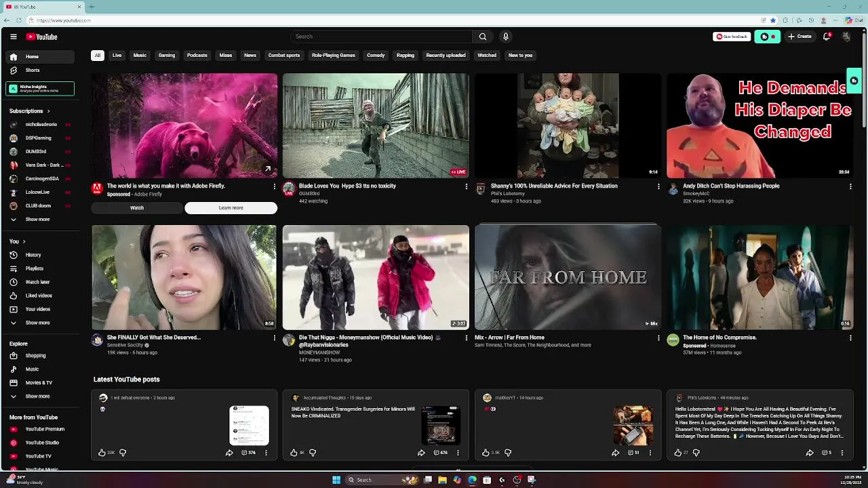The image size is (868, 488).
Task: Select the Gaming filter chip
Action: tap(167, 56)
